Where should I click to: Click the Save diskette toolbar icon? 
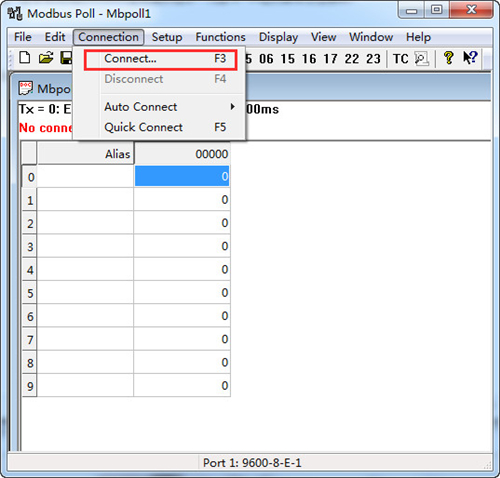[66, 58]
